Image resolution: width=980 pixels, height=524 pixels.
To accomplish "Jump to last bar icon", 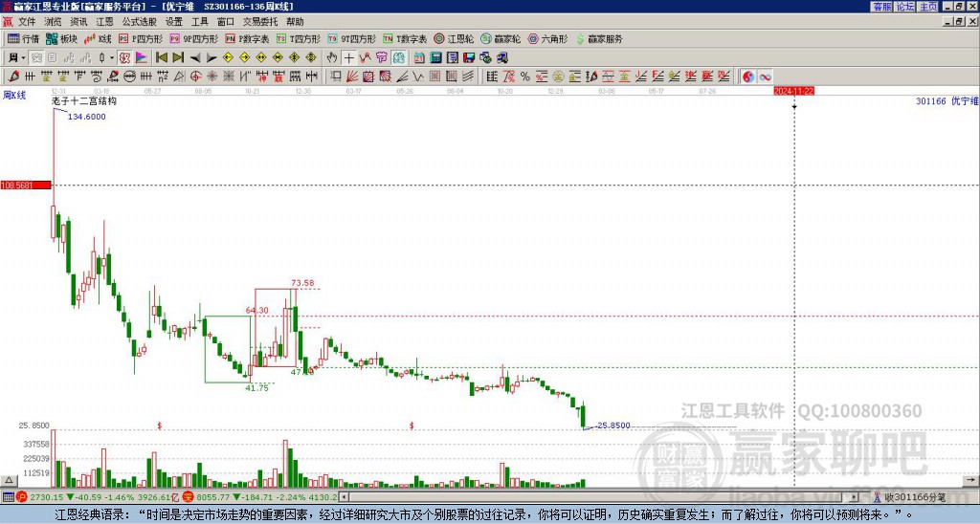I will pos(178,57).
